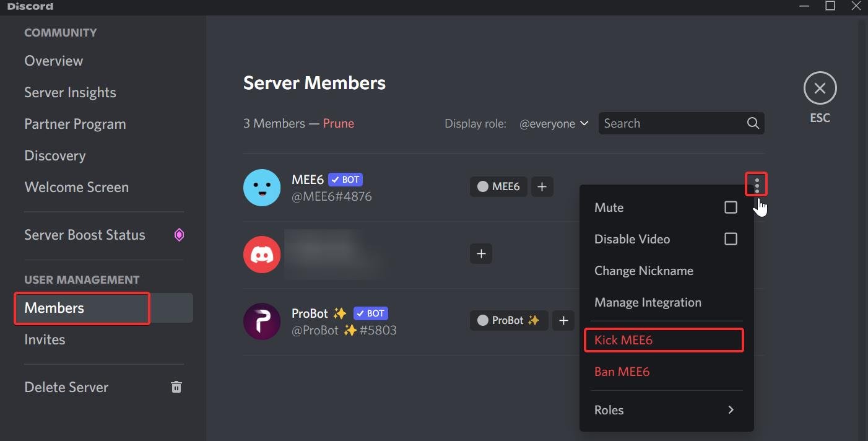Click the Disable Video menu entry label

point(632,239)
